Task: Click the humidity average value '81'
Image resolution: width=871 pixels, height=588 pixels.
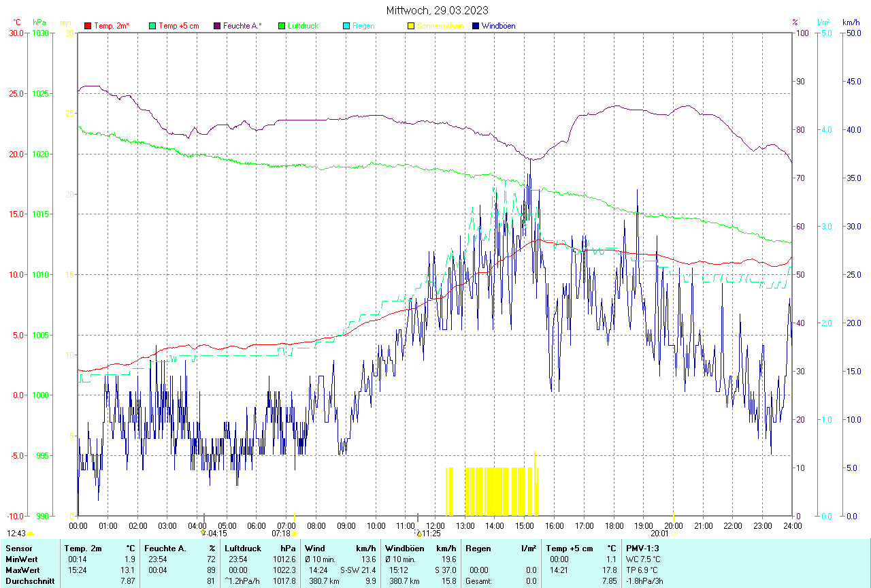Action: point(211,581)
